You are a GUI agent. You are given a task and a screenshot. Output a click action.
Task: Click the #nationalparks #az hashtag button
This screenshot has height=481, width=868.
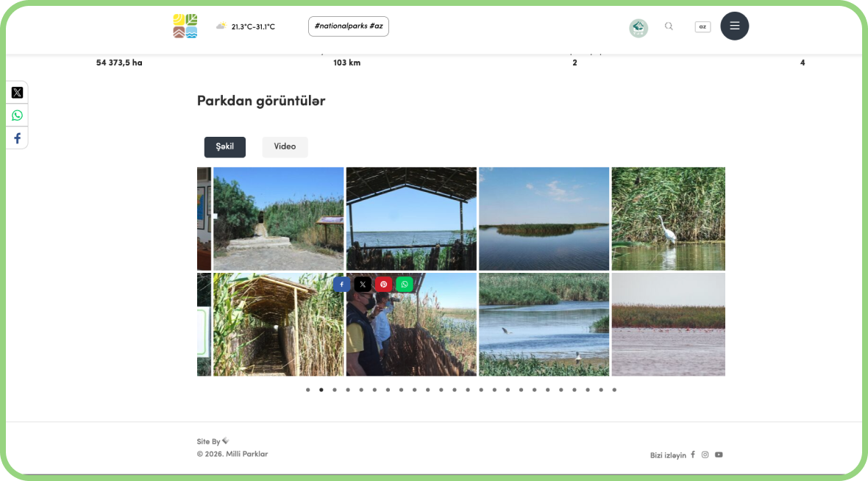point(348,26)
